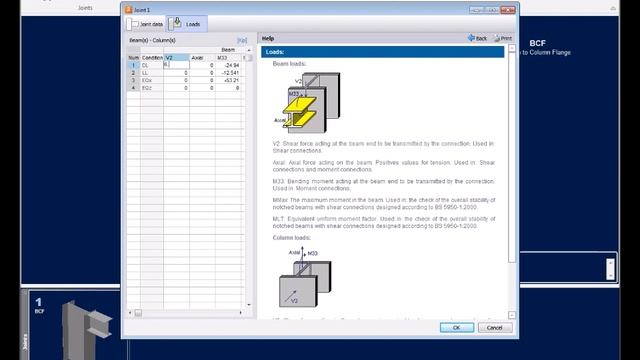The image size is (640, 360).
Task: Click the EQz condition cell
Action: pyautogui.click(x=152, y=88)
